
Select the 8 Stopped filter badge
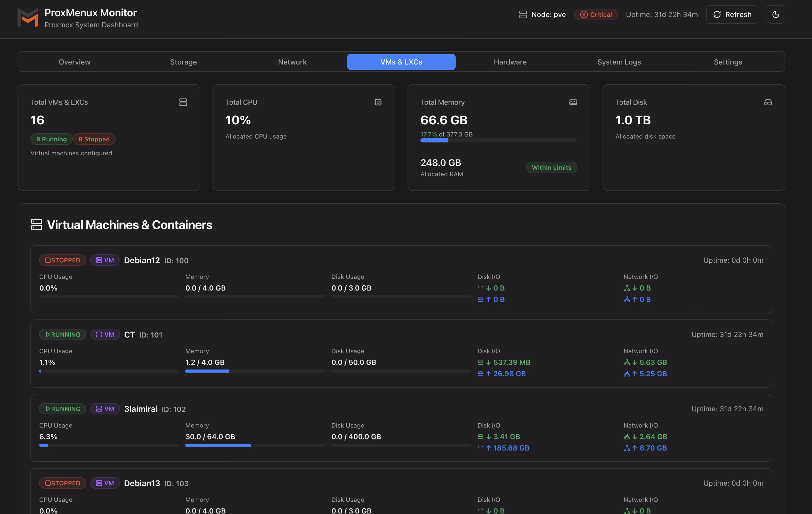pyautogui.click(x=94, y=139)
